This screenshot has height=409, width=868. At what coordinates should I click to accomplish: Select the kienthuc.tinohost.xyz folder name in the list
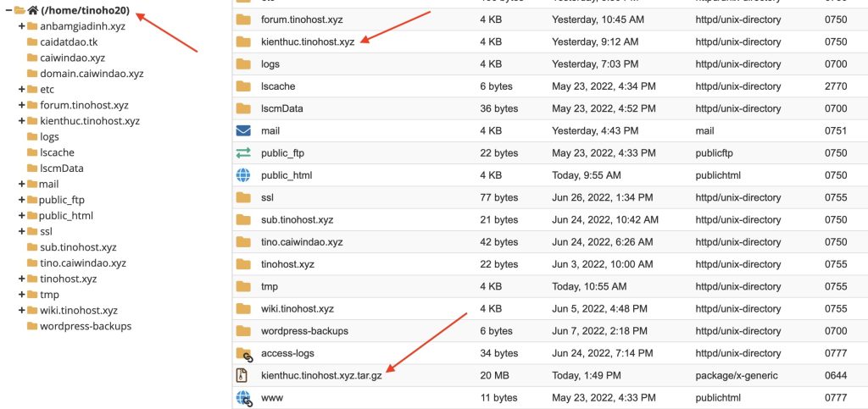[x=308, y=42]
